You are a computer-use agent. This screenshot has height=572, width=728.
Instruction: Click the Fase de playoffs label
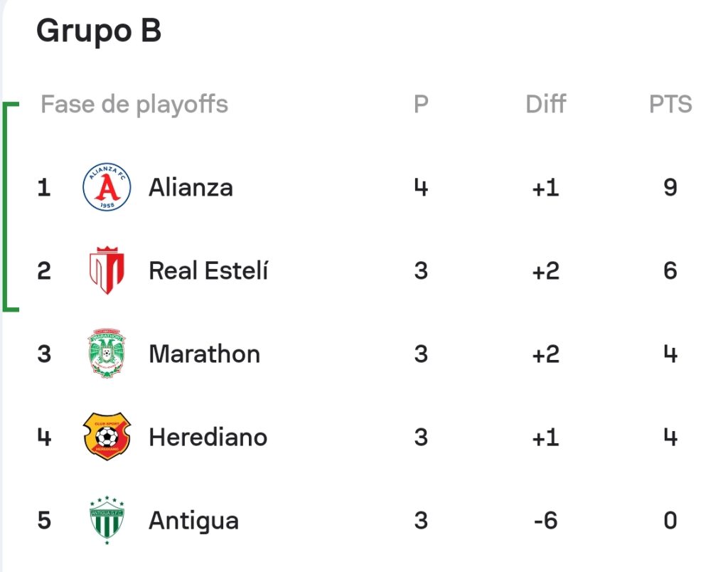pos(134,105)
